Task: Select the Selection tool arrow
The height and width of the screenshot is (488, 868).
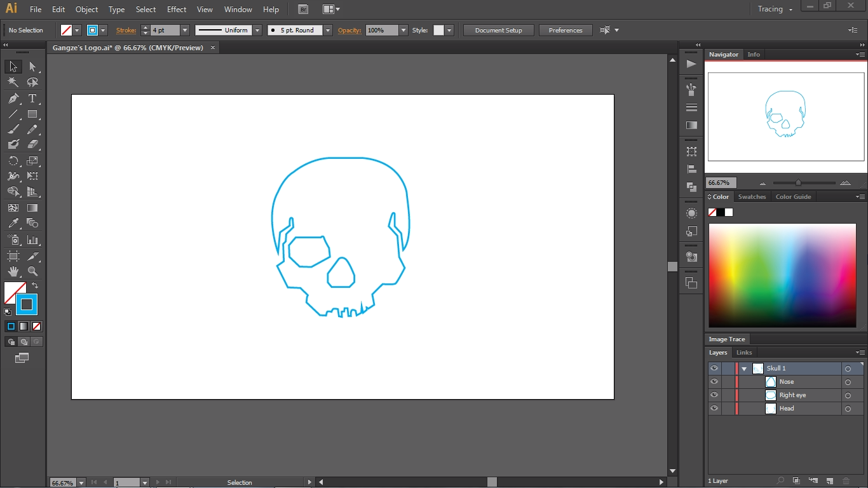Action: [13, 67]
